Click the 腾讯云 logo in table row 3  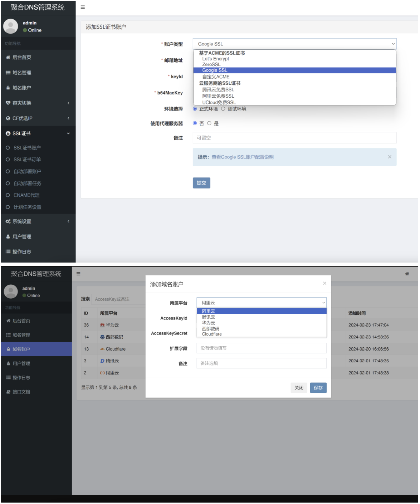pyautogui.click(x=102, y=361)
